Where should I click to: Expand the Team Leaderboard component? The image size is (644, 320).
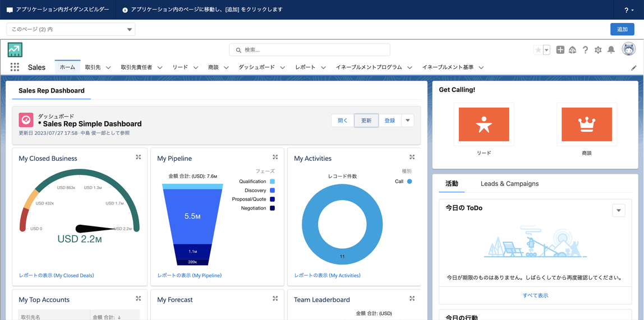point(412,298)
